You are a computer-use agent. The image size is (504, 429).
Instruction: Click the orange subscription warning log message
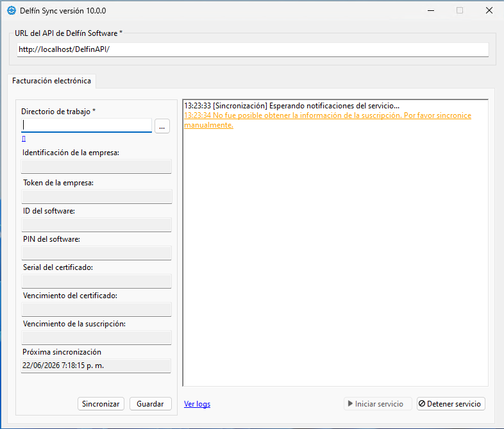click(x=328, y=120)
